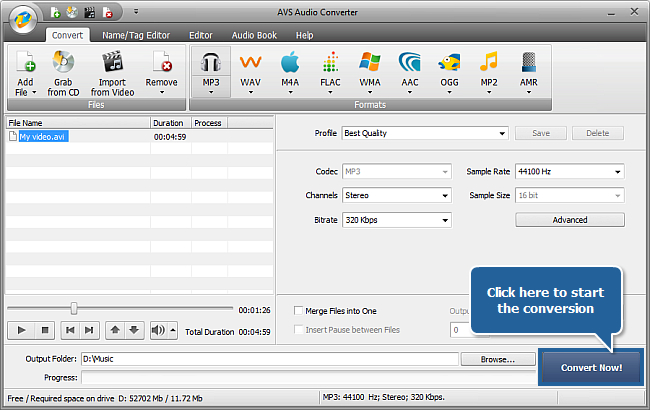The height and width of the screenshot is (410, 650).
Task: Expand the arrow under the MP3 format
Action: (211, 92)
